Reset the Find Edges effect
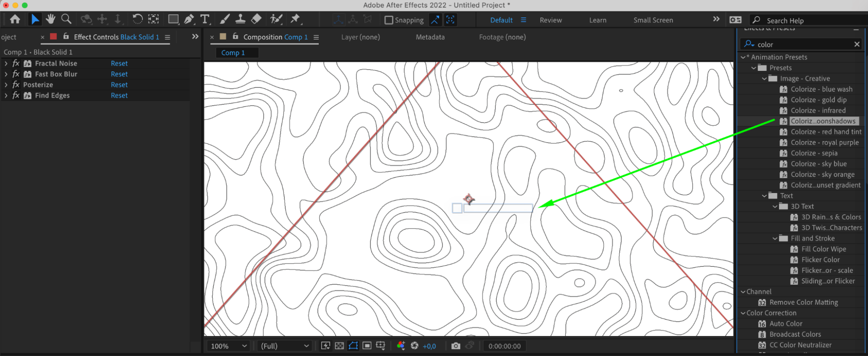 click(x=119, y=95)
